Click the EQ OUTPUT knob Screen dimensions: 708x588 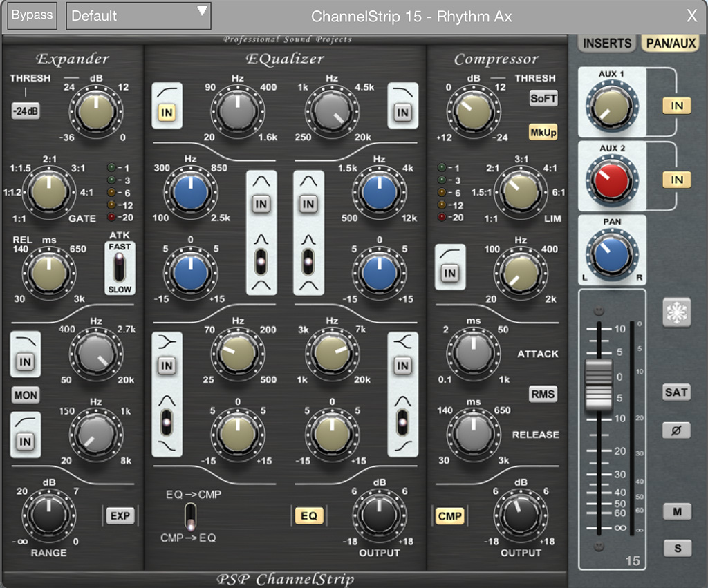coord(380,516)
